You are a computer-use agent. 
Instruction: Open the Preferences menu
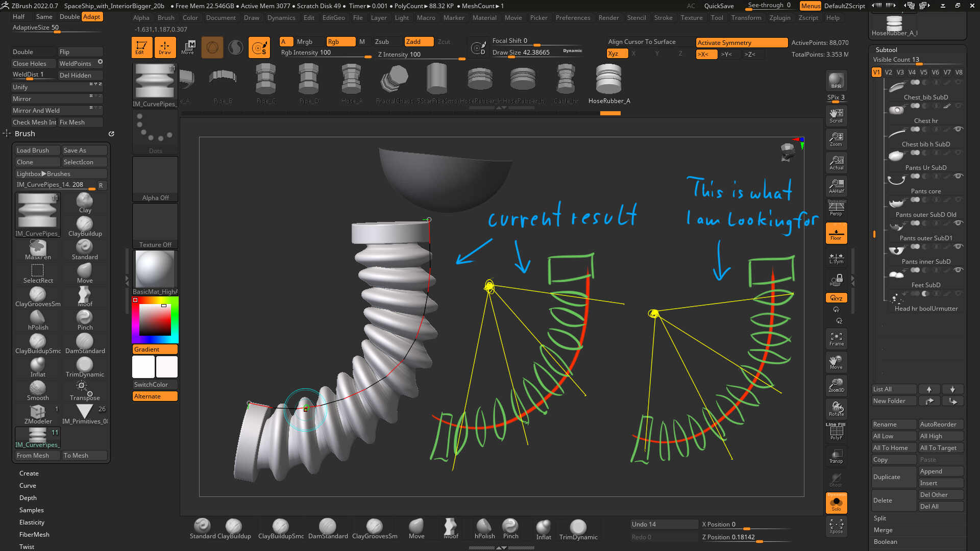(x=573, y=18)
